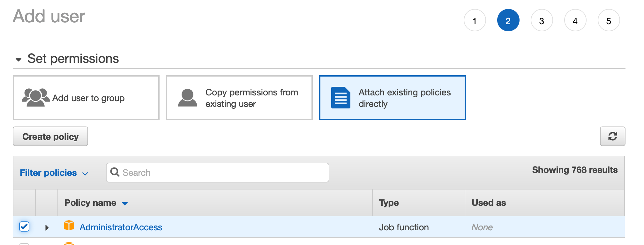Click the refresh policies icon button

tap(612, 136)
